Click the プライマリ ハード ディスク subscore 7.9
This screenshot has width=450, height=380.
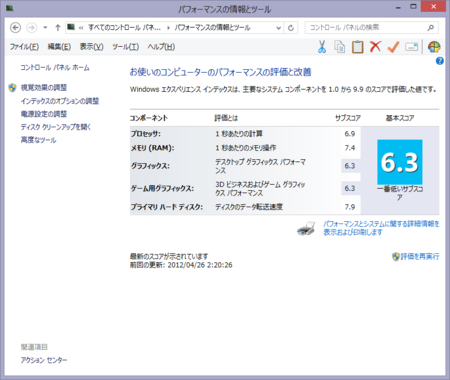[x=350, y=207]
